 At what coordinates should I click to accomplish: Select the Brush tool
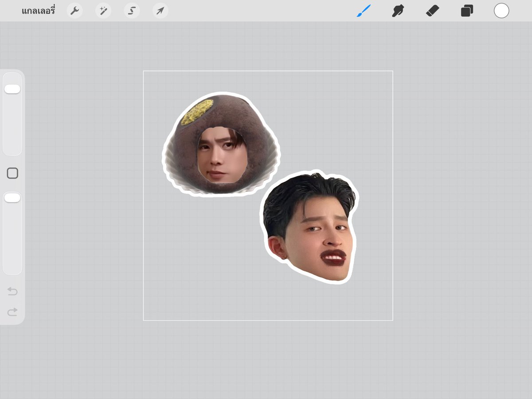click(364, 11)
